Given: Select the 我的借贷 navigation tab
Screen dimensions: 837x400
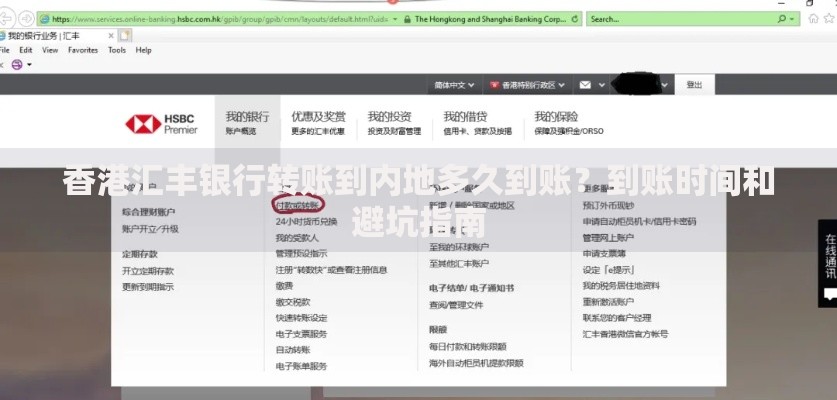Looking at the screenshot, I should (x=477, y=122).
